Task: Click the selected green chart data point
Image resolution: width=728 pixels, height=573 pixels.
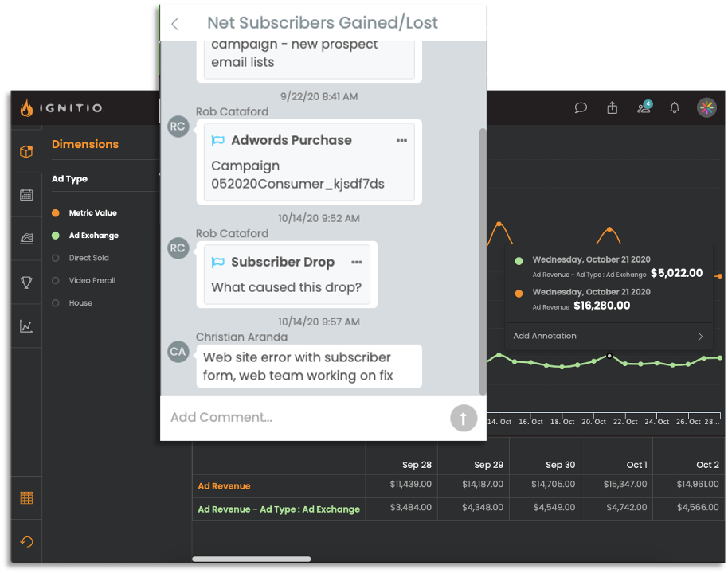Action: [609, 356]
